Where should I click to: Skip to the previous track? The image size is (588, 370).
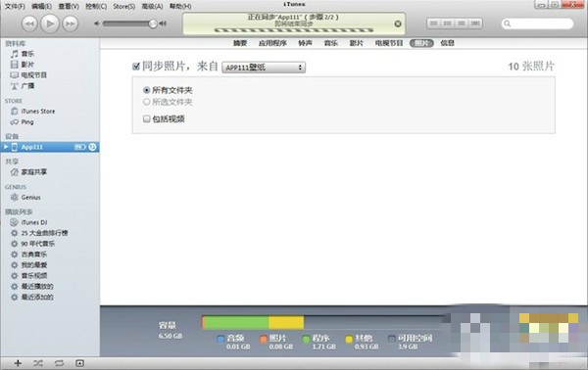click(29, 23)
